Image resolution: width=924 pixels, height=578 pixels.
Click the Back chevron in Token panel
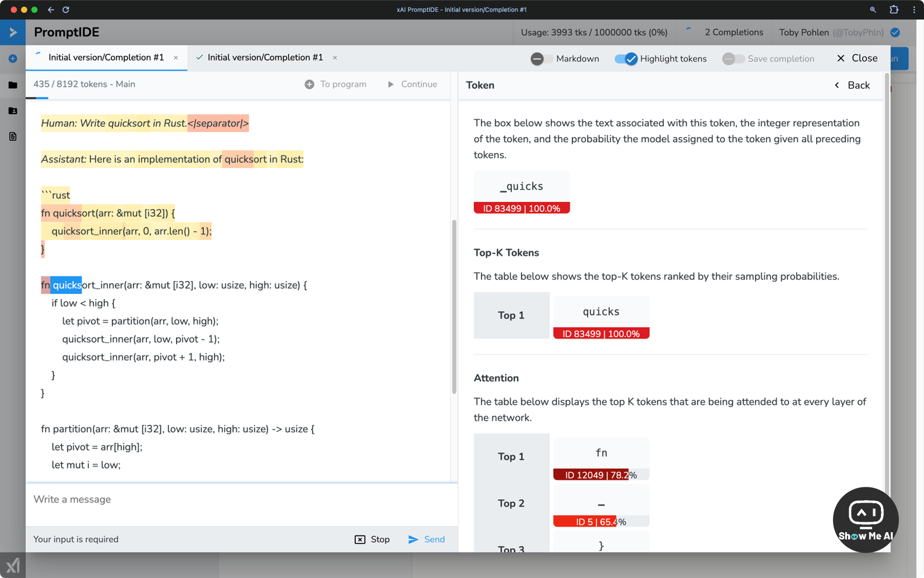tap(837, 85)
